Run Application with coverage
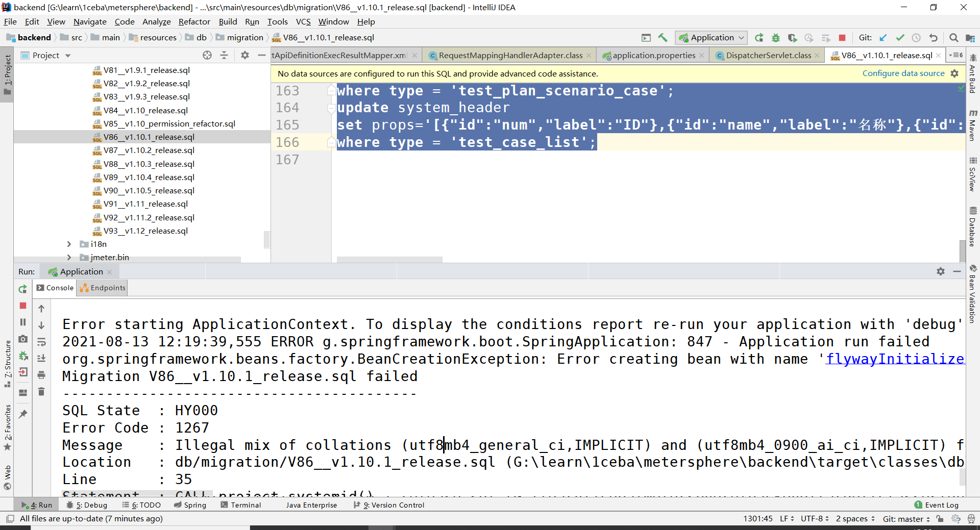The height and width of the screenshot is (530, 980). click(x=792, y=37)
